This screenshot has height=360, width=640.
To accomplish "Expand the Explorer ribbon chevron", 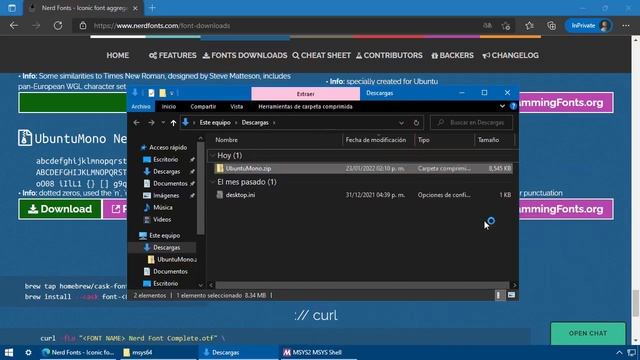I will (502, 107).
